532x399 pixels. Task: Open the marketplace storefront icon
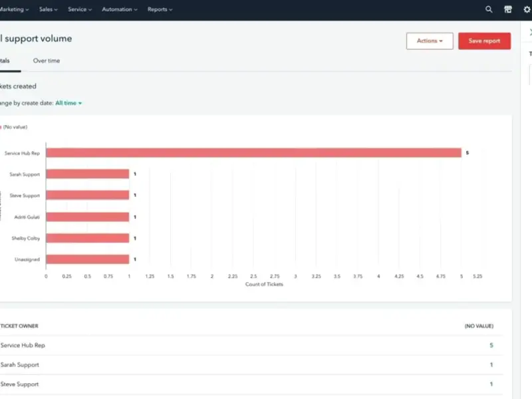pos(508,10)
